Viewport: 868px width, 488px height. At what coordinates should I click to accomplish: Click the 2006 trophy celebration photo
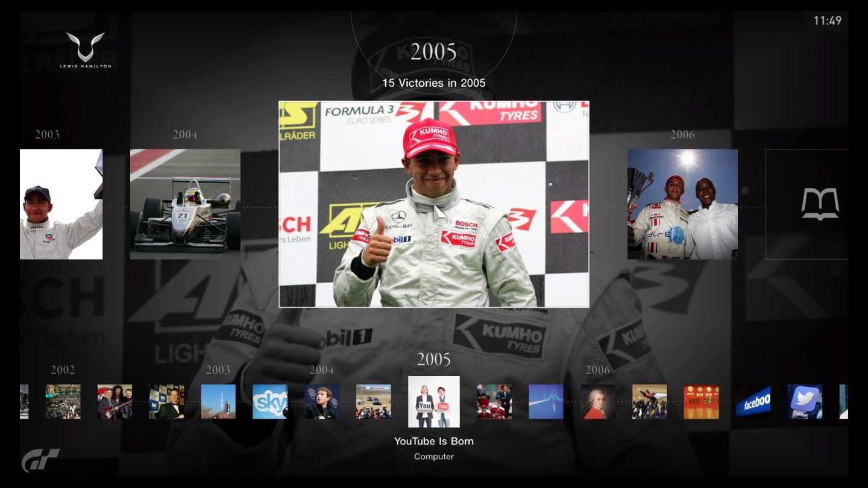click(682, 203)
